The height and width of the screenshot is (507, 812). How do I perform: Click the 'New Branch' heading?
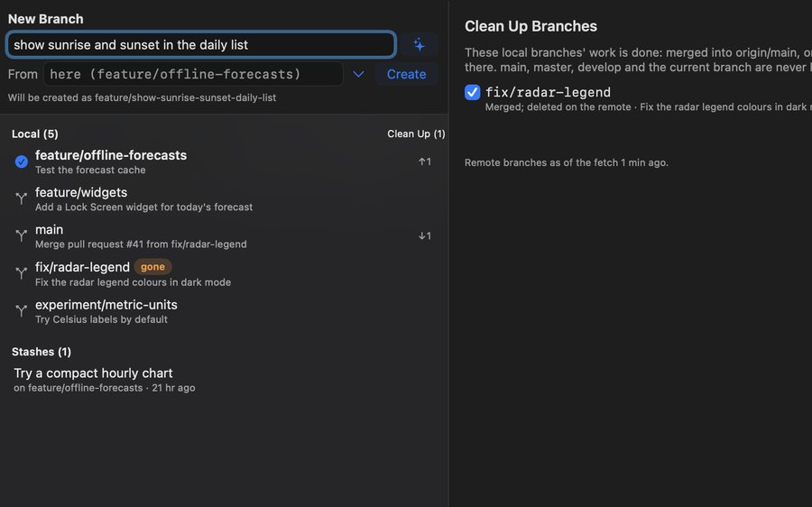point(46,19)
